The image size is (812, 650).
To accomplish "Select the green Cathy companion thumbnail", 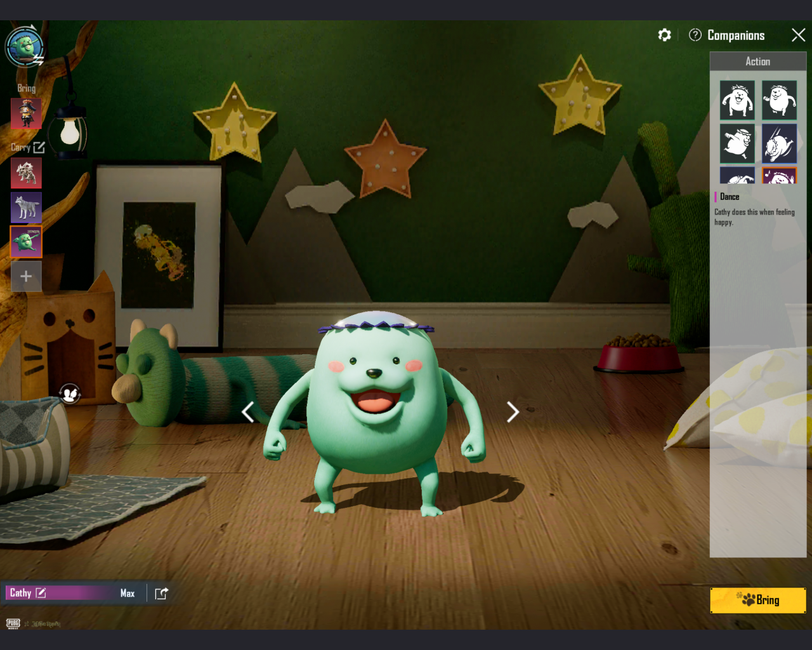I will (26, 242).
